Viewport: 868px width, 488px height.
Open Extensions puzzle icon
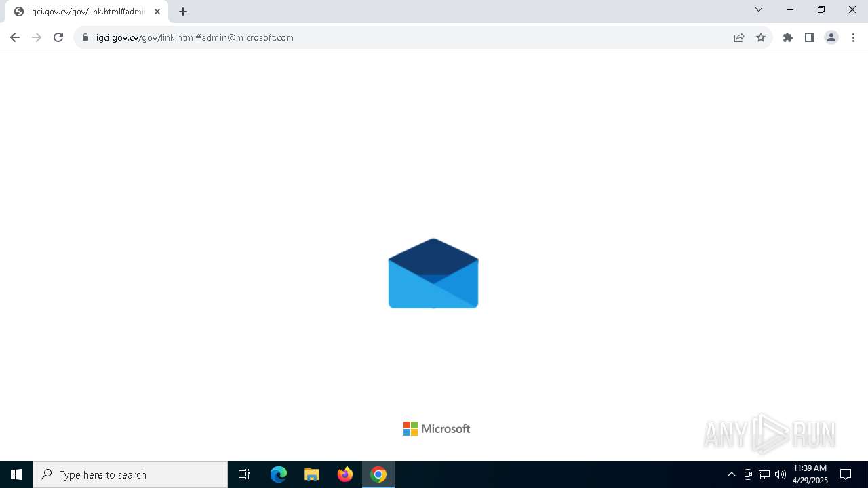(788, 38)
